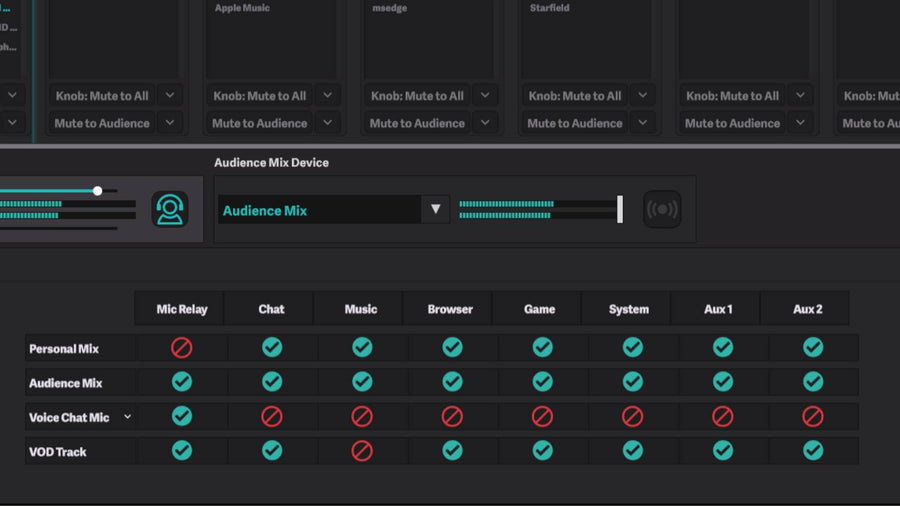
Task: Toggle Aux 2 in Audience Mix row
Action: point(813,382)
